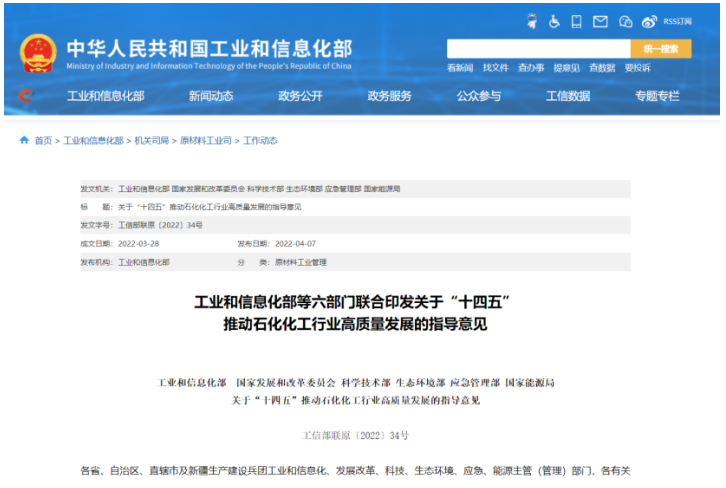Click 工作动态 in the breadcrumb
Screen dimensions: 726x488
click(x=260, y=140)
